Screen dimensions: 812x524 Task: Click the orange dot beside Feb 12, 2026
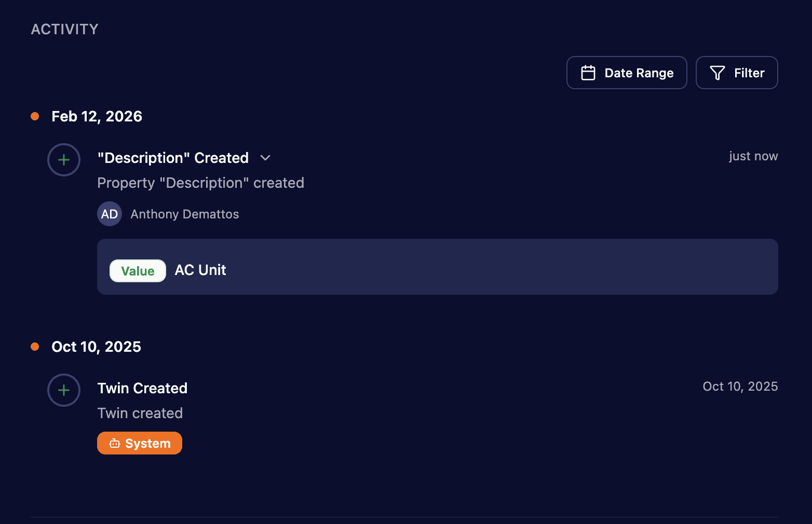35,116
